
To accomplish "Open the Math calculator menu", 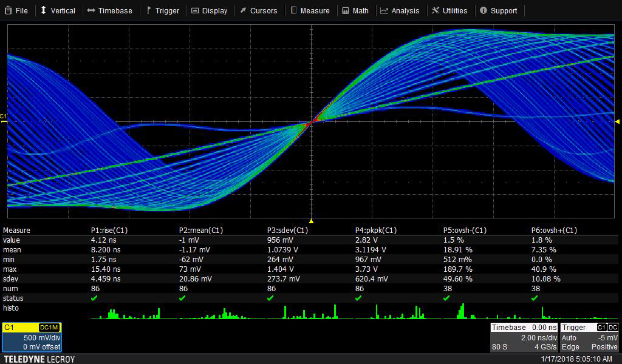I will pos(355,10).
